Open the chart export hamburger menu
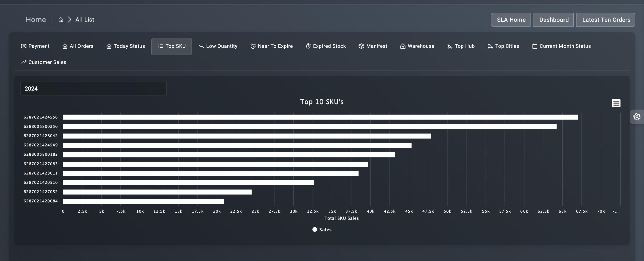The height and width of the screenshot is (261, 644). click(616, 103)
